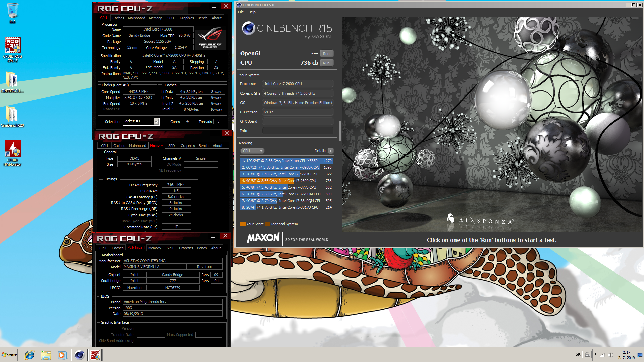Image resolution: width=644 pixels, height=362 pixels.
Task: Click the network signal tray icon
Action: pyautogui.click(x=603, y=355)
